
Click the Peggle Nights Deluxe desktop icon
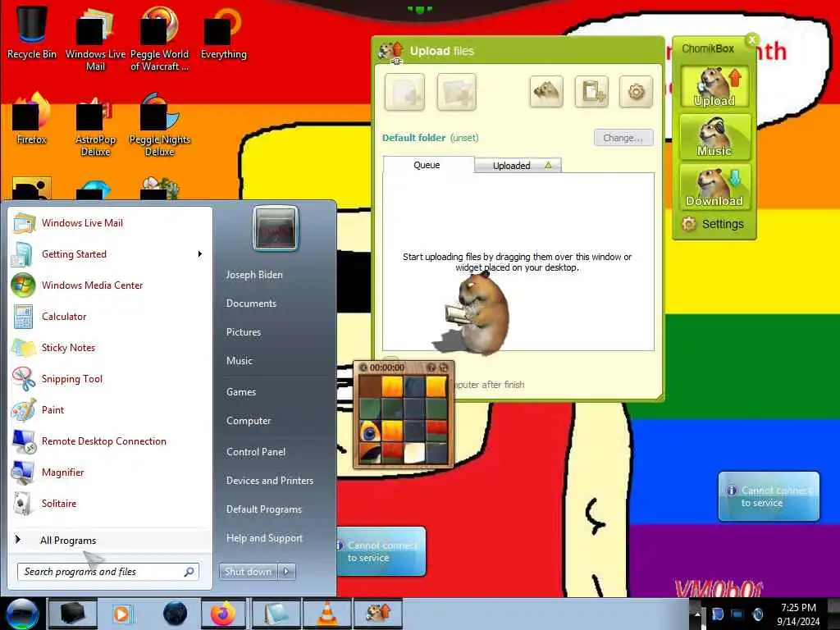[160, 125]
